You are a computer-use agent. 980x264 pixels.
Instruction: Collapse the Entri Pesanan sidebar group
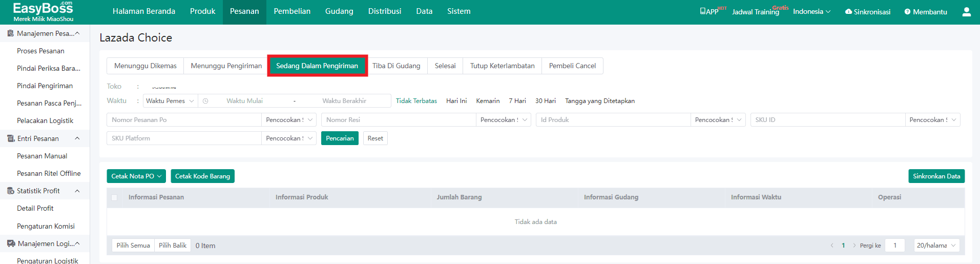(77, 138)
